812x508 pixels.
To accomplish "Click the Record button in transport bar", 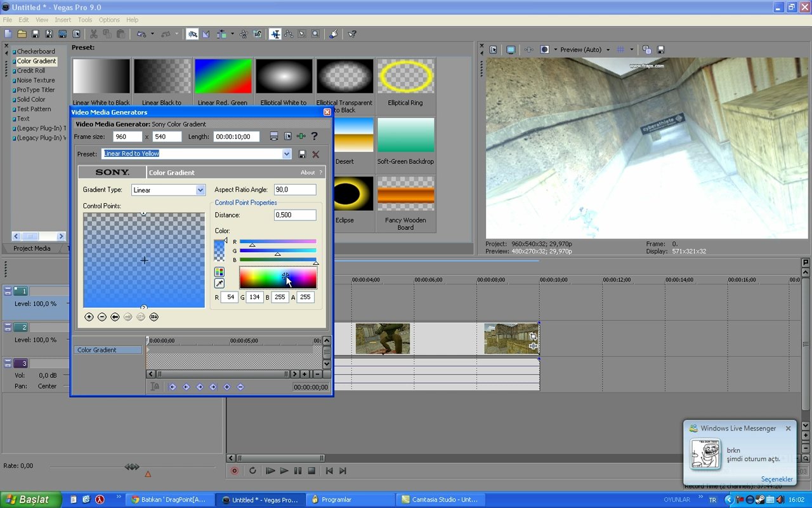I will pos(235,471).
